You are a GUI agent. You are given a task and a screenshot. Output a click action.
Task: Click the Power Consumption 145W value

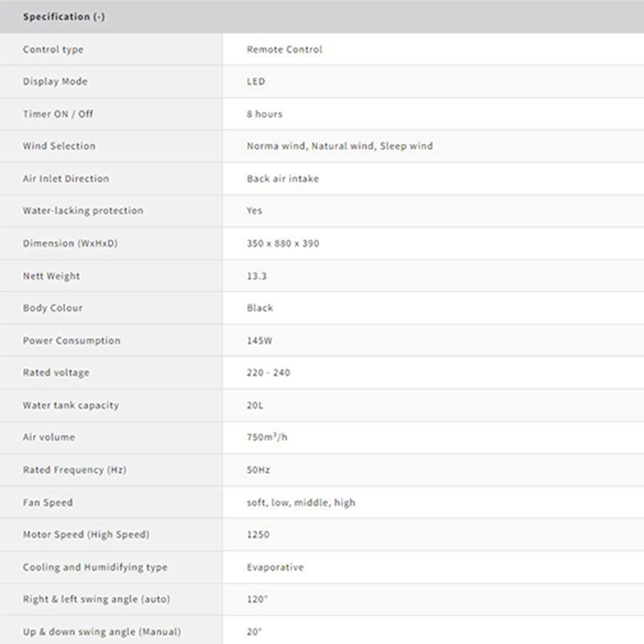pos(259,340)
